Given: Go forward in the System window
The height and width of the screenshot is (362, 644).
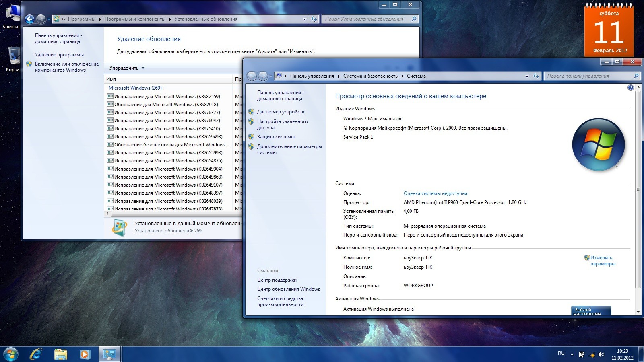Looking at the screenshot, I should tap(263, 76).
